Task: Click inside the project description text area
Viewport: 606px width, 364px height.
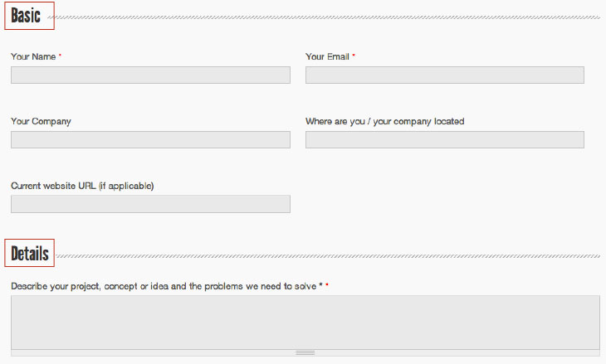Action: click(x=305, y=322)
